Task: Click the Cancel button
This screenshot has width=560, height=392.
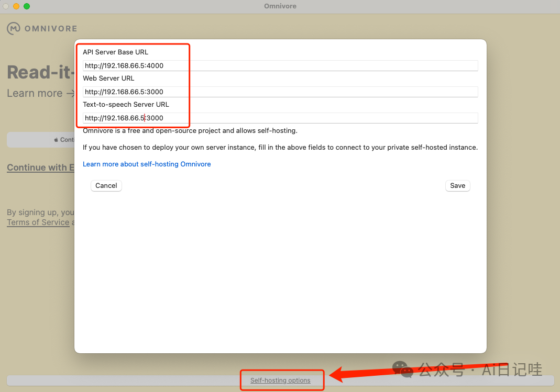Action: pyautogui.click(x=106, y=185)
